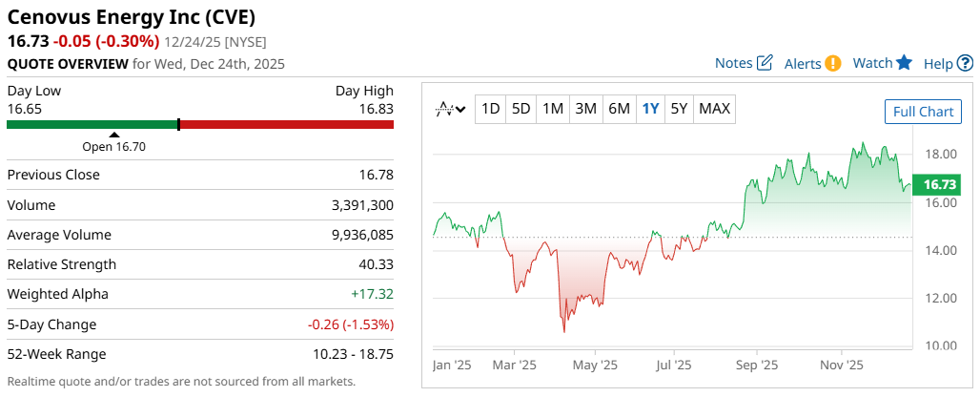
Task: Click the Notes edit pencil icon
Action: [765, 63]
